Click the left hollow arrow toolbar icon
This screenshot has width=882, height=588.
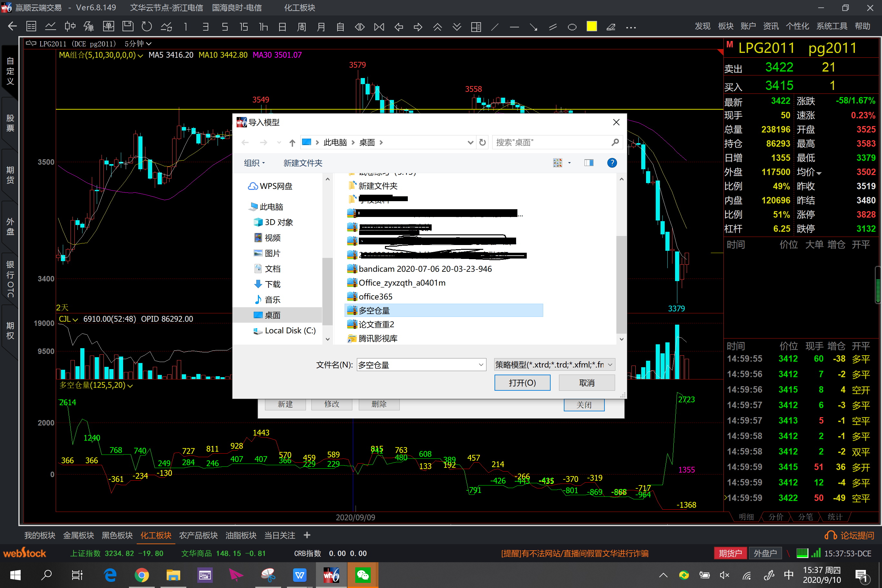coord(399,27)
